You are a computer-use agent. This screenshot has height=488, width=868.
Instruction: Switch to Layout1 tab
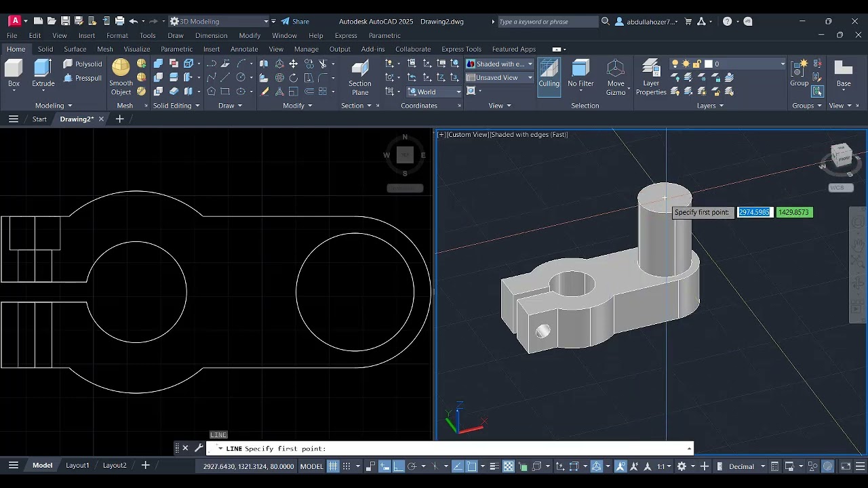click(x=77, y=466)
